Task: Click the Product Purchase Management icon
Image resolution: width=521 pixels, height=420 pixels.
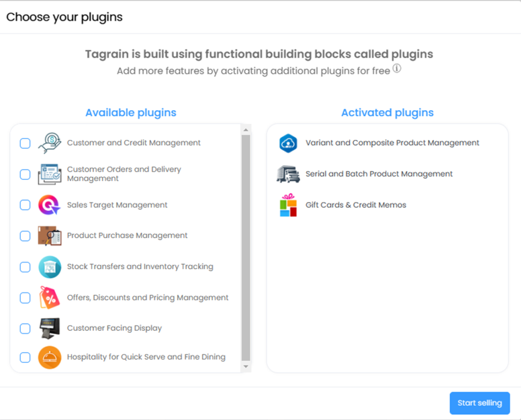Action: click(50, 236)
